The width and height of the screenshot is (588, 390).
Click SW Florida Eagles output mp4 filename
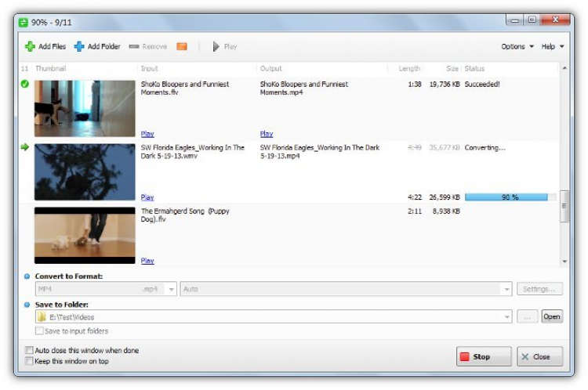320,152
